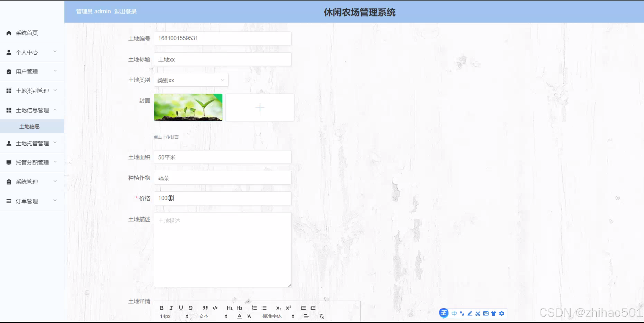644x323 pixels.
Task: Apply Heading 1 (H1) style
Action: [229, 308]
